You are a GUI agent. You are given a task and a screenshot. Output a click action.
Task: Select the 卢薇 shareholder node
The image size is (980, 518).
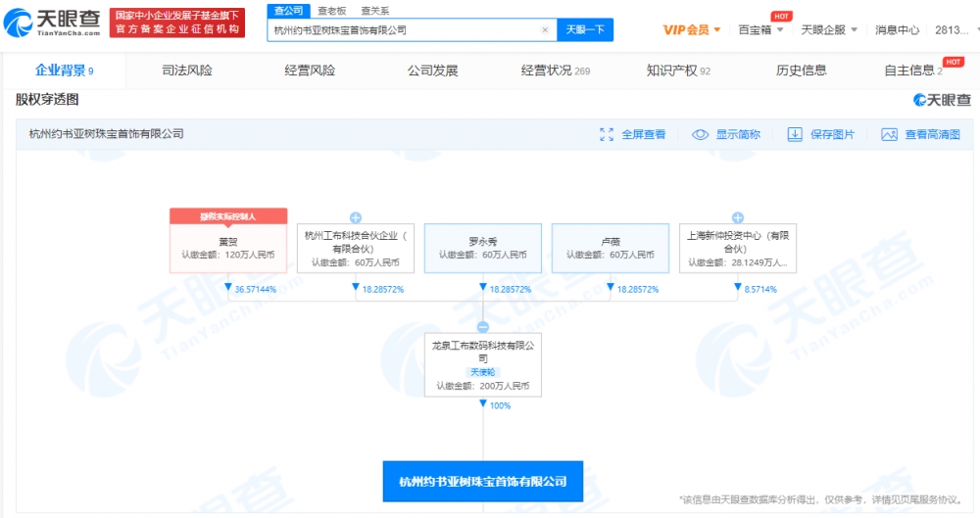coord(611,248)
